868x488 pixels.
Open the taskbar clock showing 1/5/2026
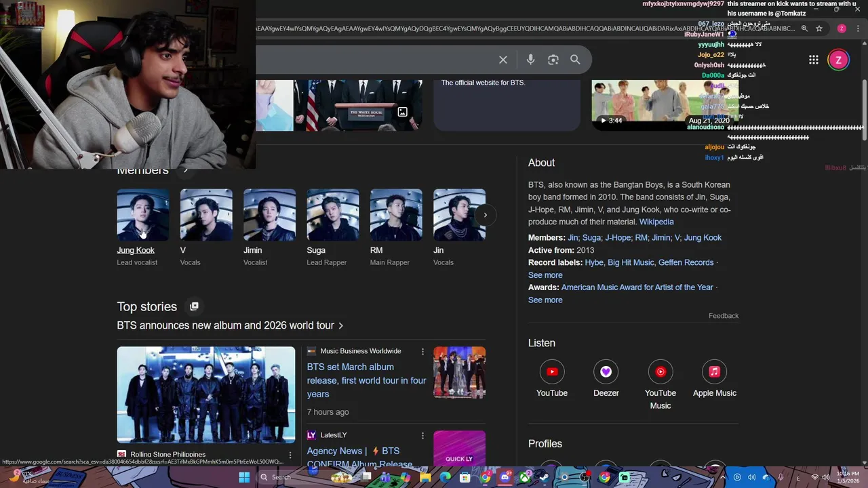click(x=848, y=477)
